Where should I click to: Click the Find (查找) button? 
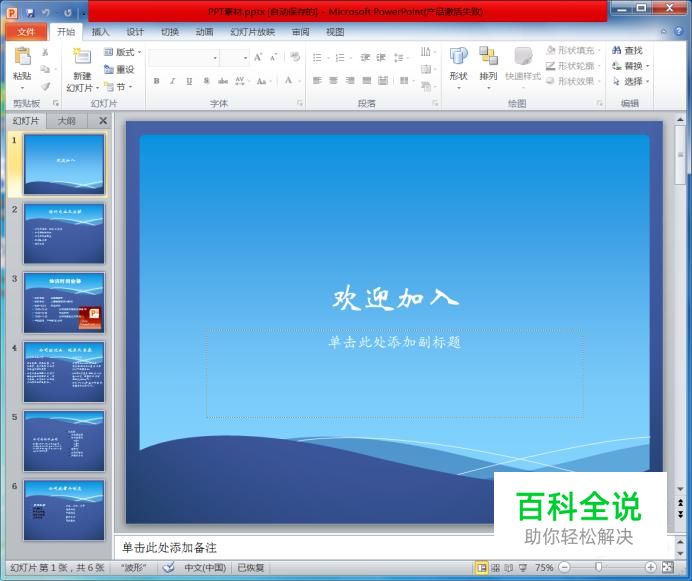tap(627, 50)
